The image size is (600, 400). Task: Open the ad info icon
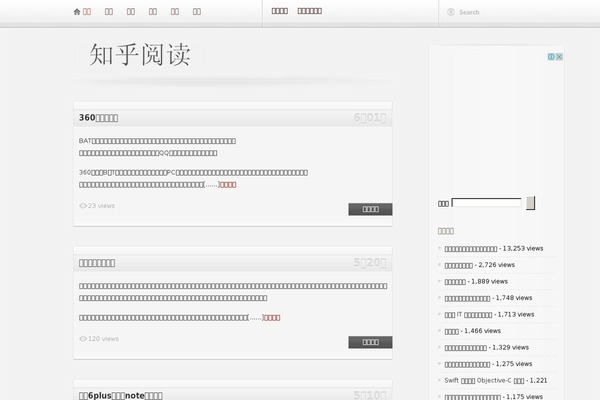[x=551, y=57]
